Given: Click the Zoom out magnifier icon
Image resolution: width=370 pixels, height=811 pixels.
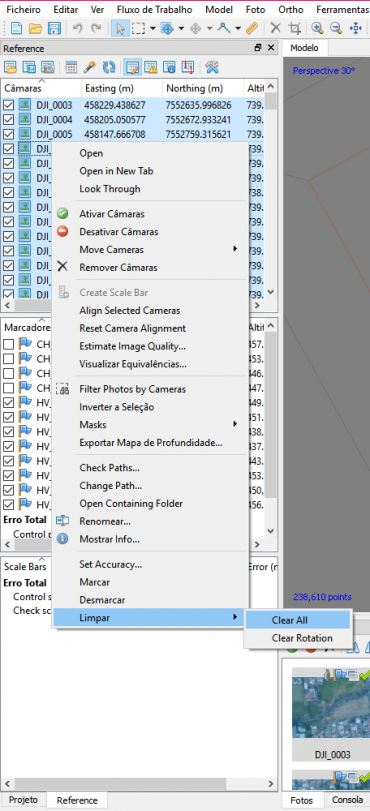Looking at the screenshot, I should [336, 29].
